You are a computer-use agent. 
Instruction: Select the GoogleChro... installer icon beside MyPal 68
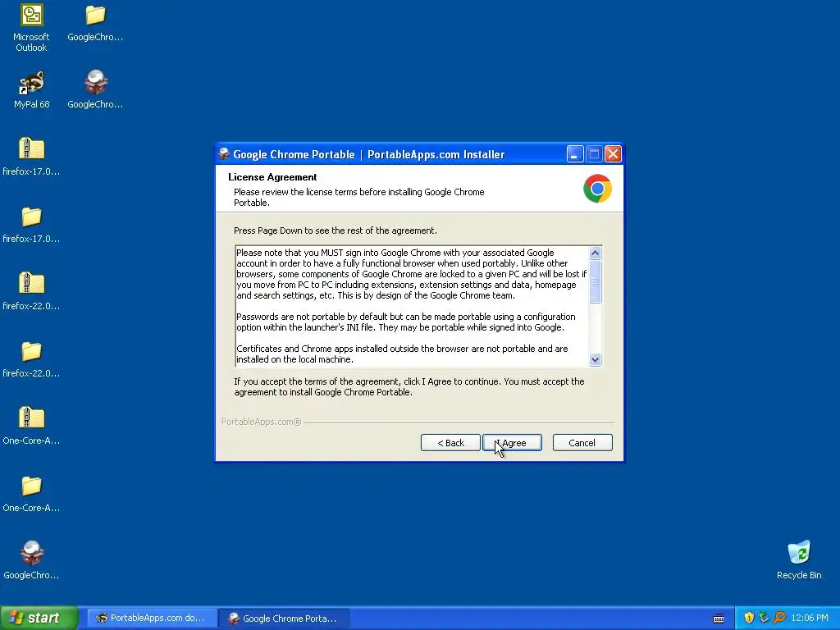coord(95,89)
